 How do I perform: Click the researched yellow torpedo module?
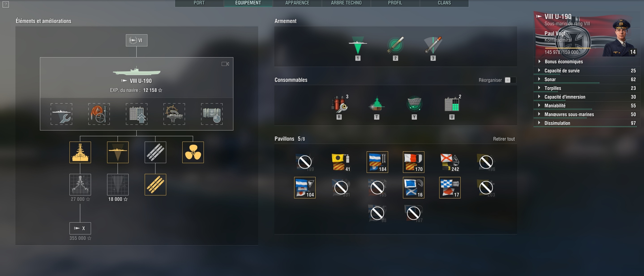click(x=155, y=185)
